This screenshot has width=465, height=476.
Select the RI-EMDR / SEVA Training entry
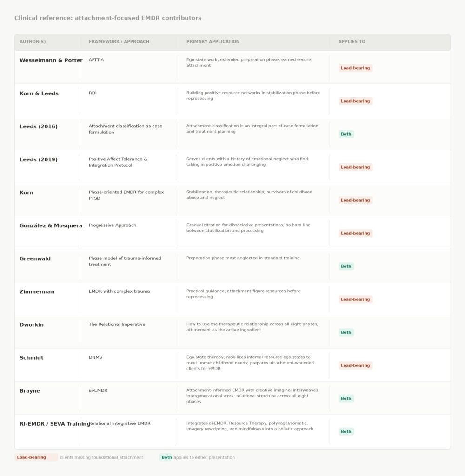pos(54,424)
